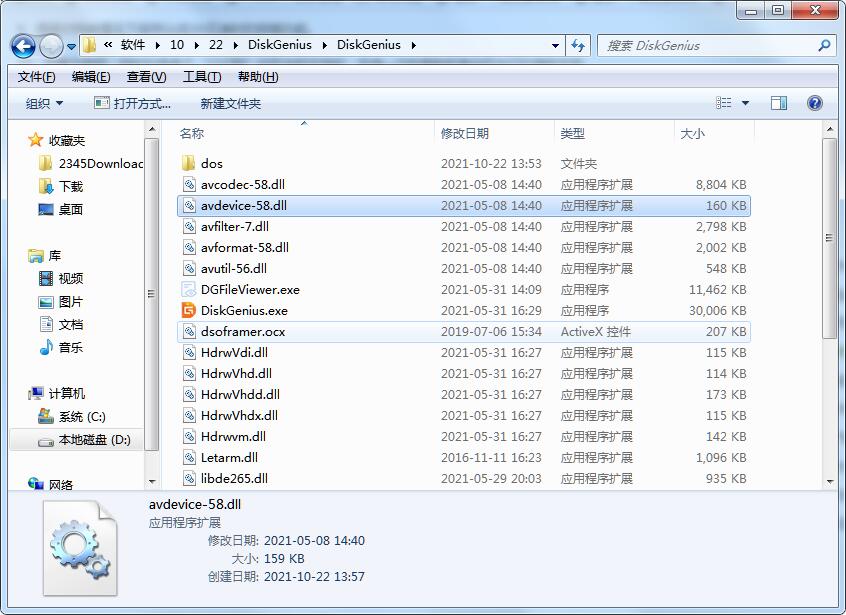This screenshot has width=846, height=615.
Task: Change view with the view mode icon
Action: pyautogui.click(x=724, y=102)
